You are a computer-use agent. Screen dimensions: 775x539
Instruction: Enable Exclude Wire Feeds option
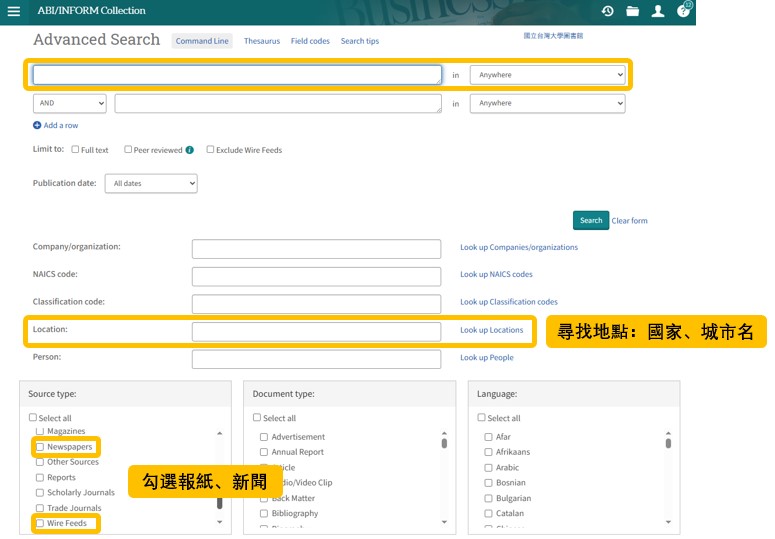tap(210, 150)
